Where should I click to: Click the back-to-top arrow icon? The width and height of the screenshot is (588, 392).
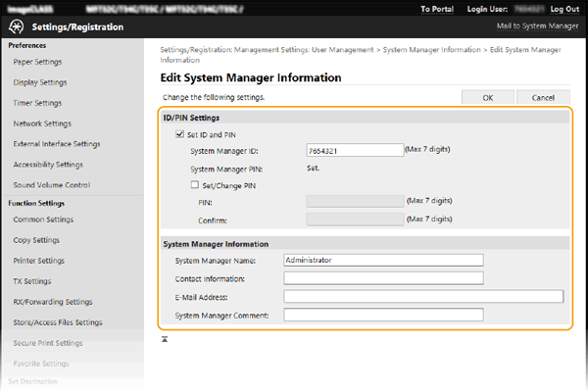(165, 339)
